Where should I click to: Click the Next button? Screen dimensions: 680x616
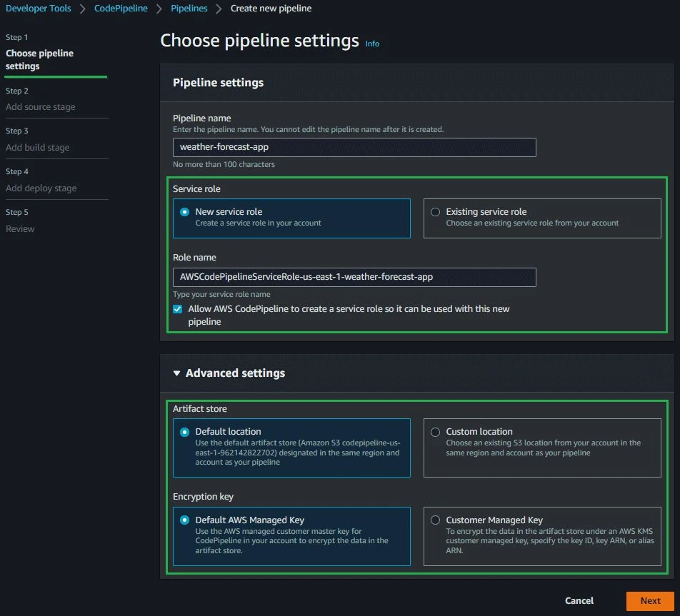click(x=650, y=601)
